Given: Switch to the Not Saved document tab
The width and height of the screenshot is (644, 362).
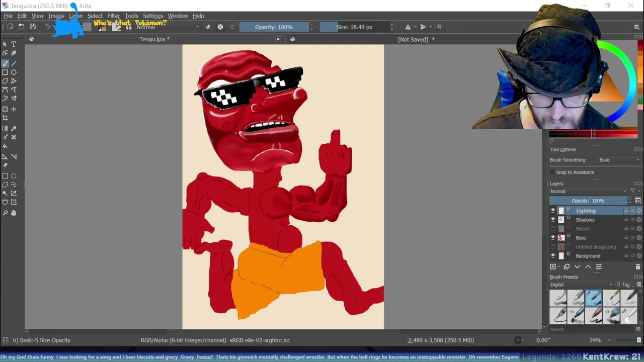Looking at the screenshot, I should [x=416, y=39].
